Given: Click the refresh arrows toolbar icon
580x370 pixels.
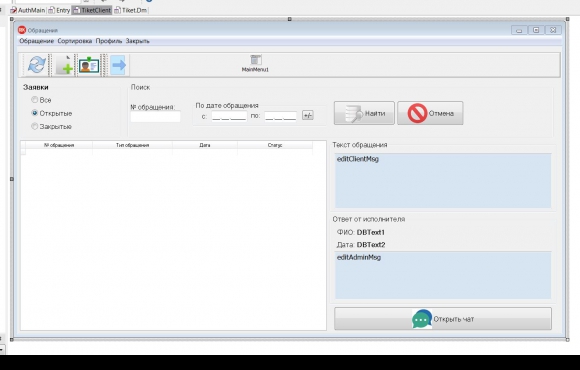Looking at the screenshot, I should [x=36, y=65].
